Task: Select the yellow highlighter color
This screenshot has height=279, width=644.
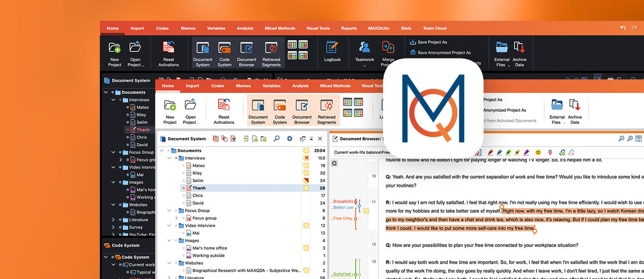Action: [x=517, y=152]
